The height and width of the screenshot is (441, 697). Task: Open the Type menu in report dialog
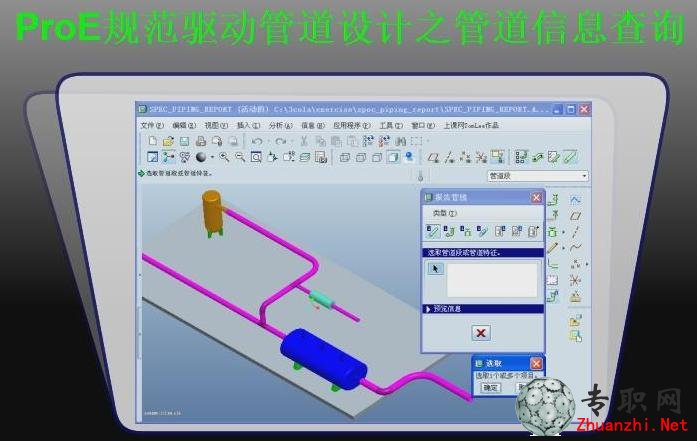point(445,213)
